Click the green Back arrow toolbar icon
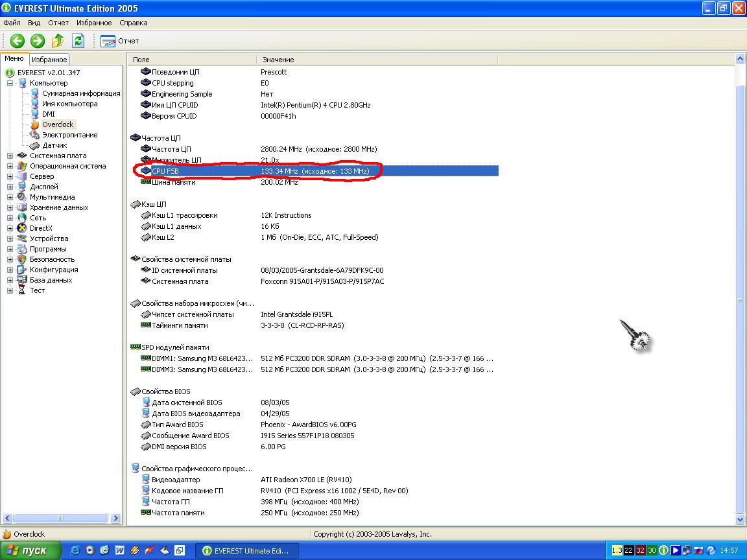The height and width of the screenshot is (560, 747). (x=18, y=41)
